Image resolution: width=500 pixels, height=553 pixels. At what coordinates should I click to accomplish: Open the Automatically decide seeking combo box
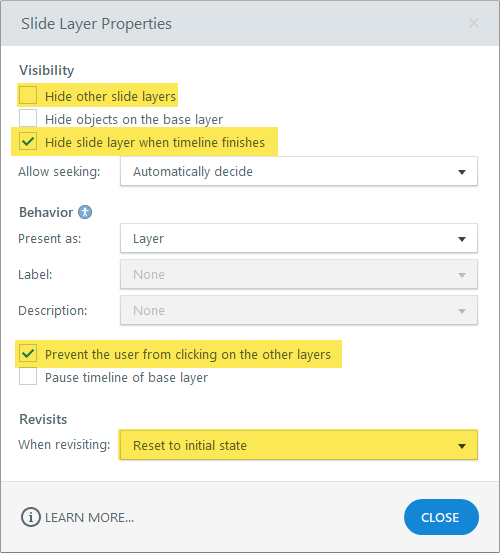299,171
